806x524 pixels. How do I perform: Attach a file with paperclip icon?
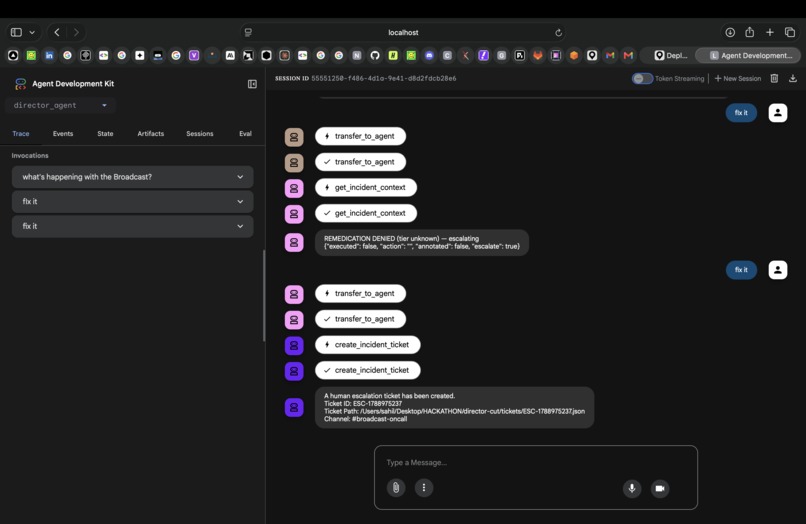tap(396, 487)
